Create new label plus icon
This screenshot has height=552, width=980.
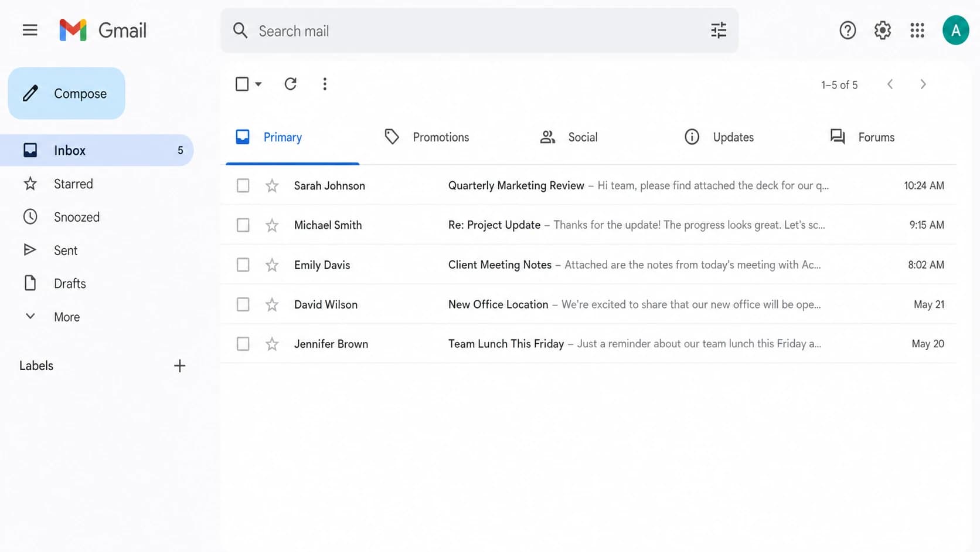point(179,366)
